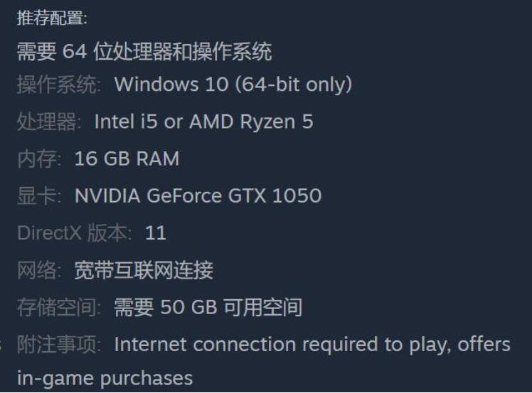Click the 宽带互联网连接 text
The width and height of the screenshot is (532, 393).
pos(144,270)
